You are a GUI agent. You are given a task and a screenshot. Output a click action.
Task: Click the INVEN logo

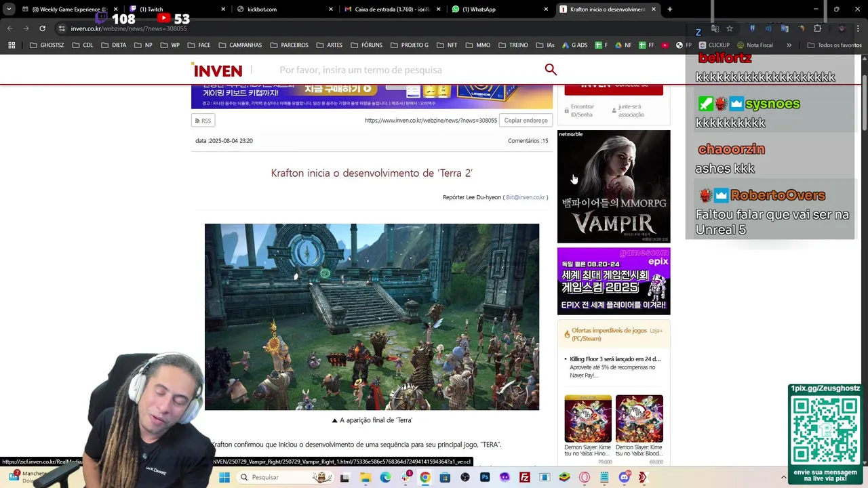[217, 70]
